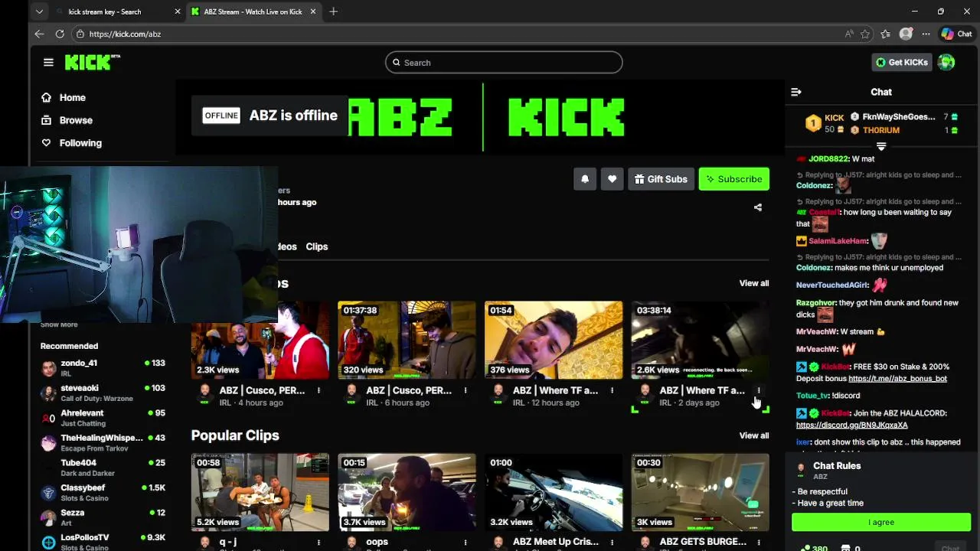
Task: Open user profile avatar menu
Action: pyautogui.click(x=946, y=63)
